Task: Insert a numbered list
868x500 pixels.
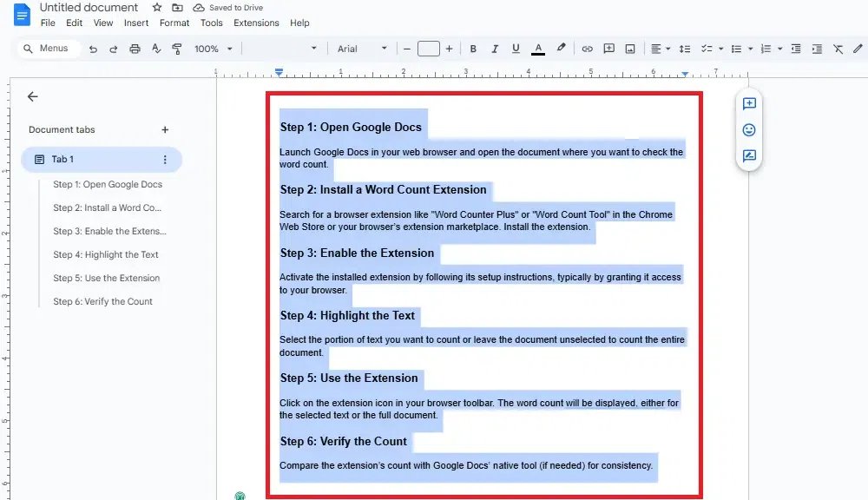Action: pos(766,49)
